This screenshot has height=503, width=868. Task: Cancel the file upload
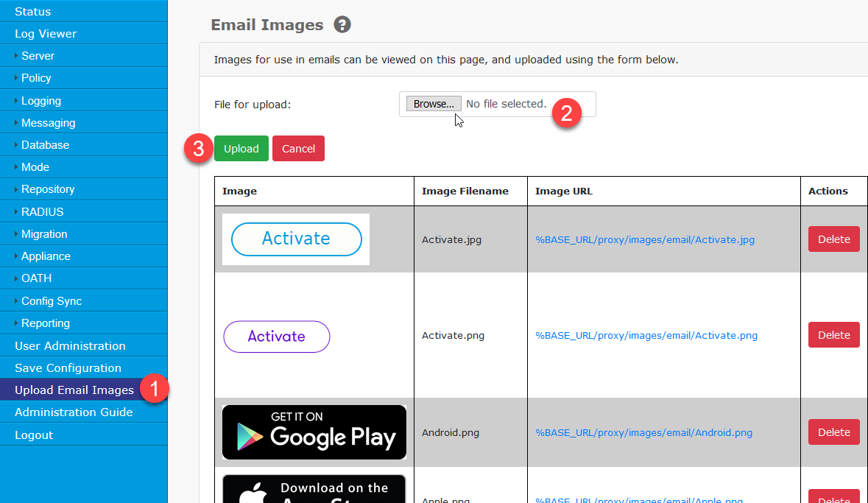[298, 148]
